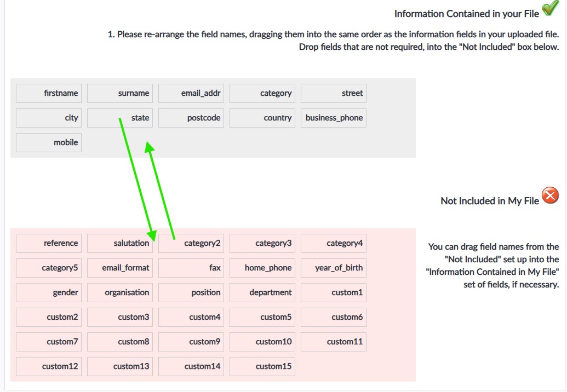Screen dimensions: 567x392
Task: Select the category3 field box
Action: coord(262,243)
